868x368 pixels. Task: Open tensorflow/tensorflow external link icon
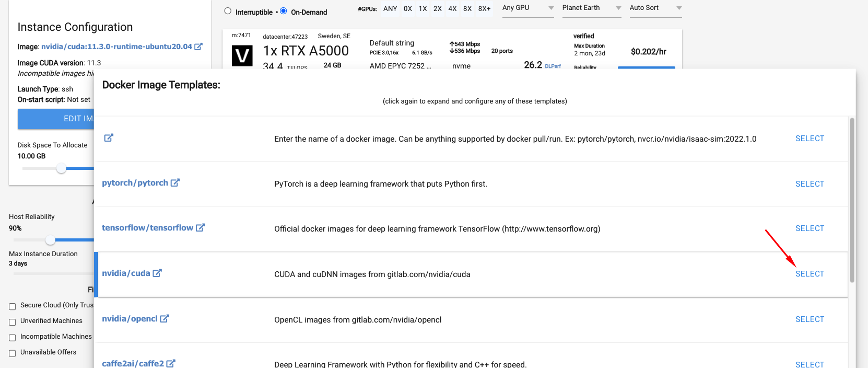coord(200,228)
